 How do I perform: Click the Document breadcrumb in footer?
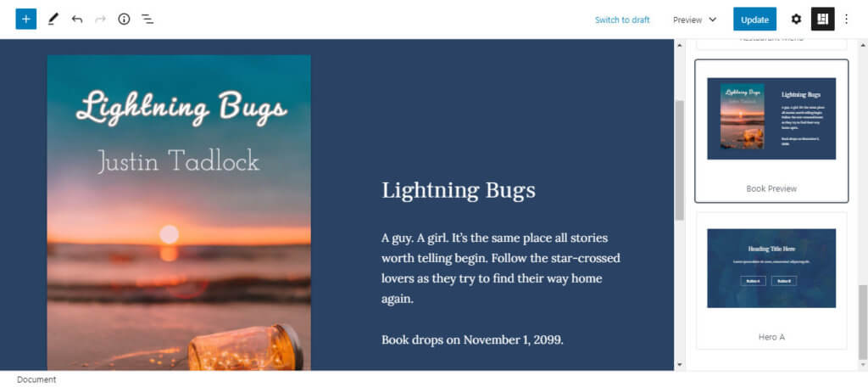point(36,380)
